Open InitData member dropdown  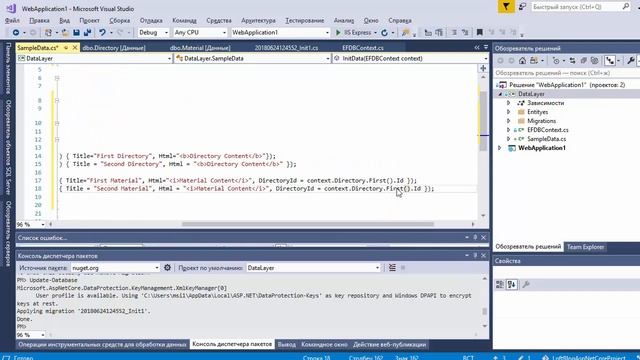coord(410,58)
